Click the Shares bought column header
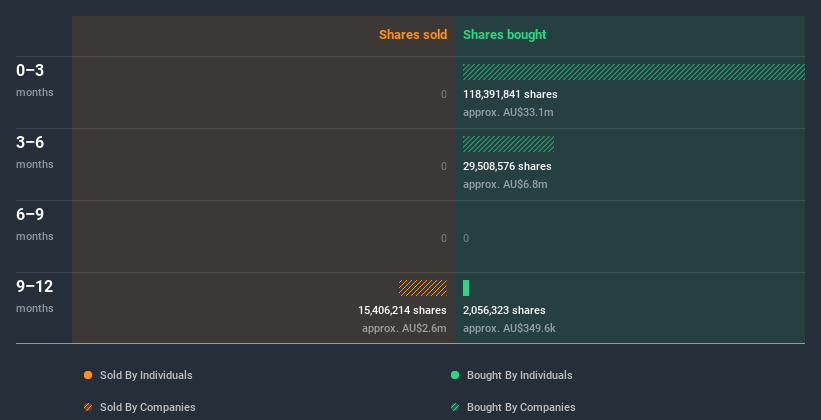 (504, 35)
